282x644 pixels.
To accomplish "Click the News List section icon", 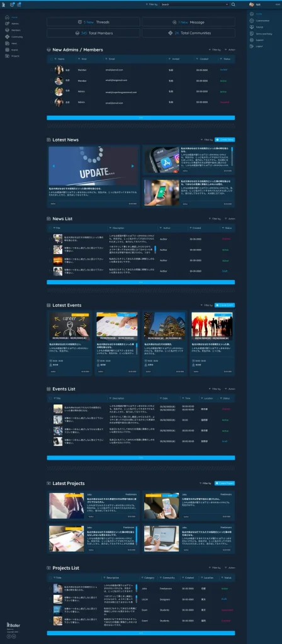I will click(49, 219).
